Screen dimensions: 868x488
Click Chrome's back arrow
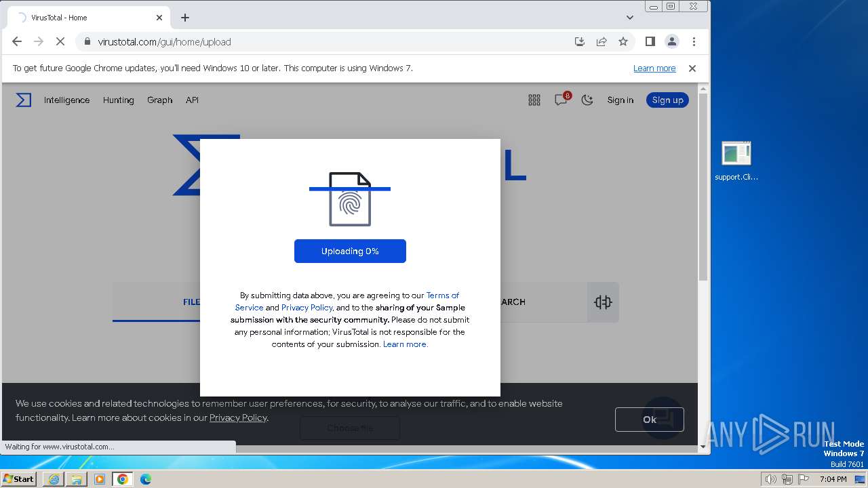pos(17,41)
